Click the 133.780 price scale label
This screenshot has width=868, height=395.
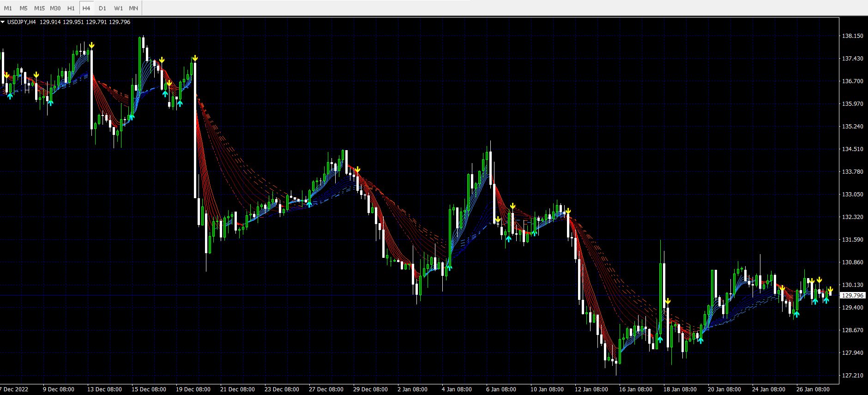tap(852, 171)
